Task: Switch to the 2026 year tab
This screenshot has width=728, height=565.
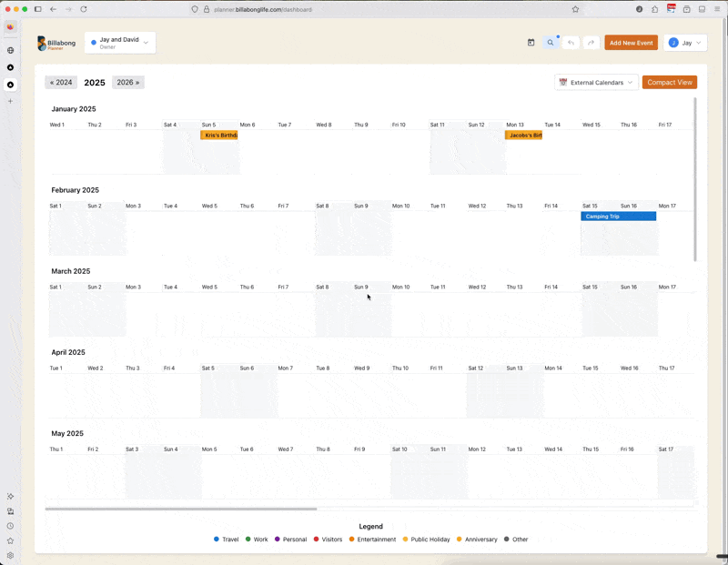Action: click(127, 82)
